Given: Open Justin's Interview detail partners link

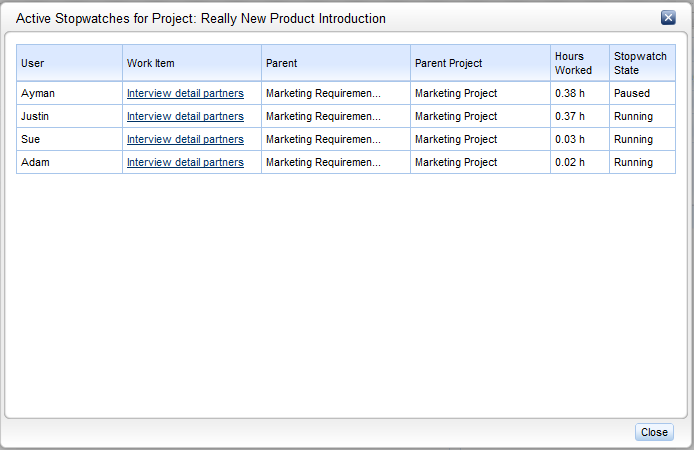Looking at the screenshot, I should point(185,116).
